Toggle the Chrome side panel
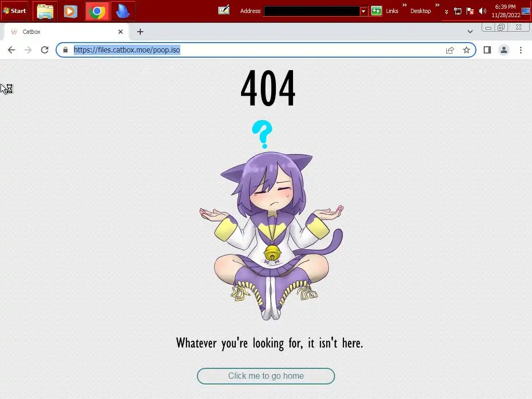 point(487,50)
